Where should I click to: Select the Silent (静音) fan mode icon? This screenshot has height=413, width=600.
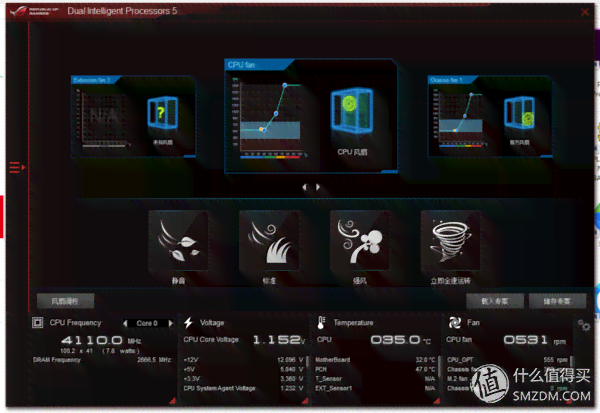point(178,241)
